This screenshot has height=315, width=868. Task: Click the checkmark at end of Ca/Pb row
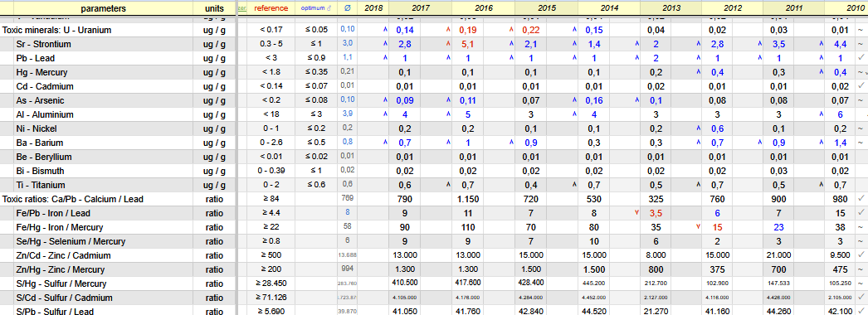[861, 199]
